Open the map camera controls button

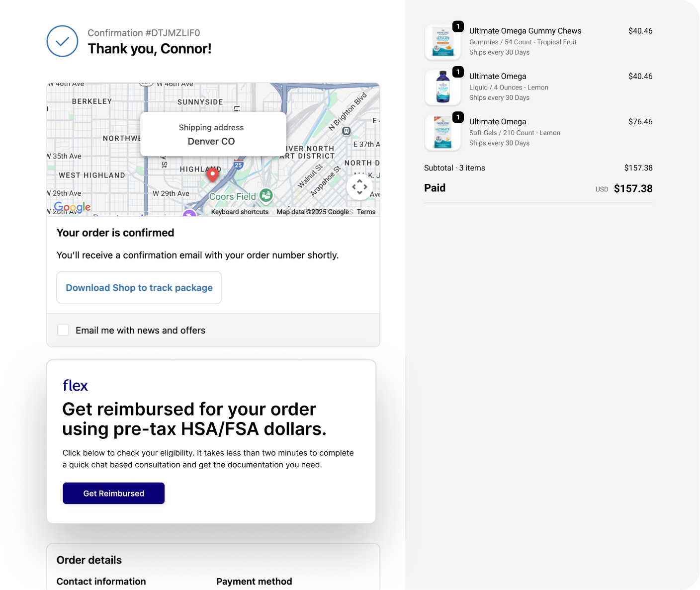(359, 187)
